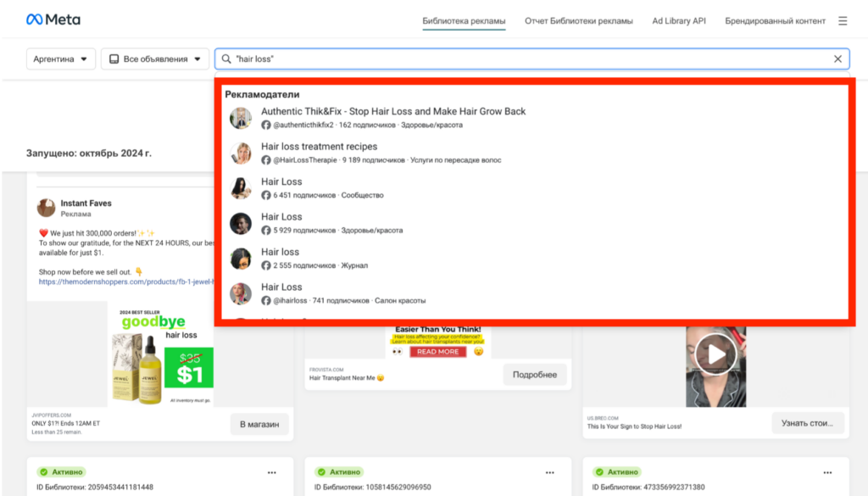
Task: Click Hair loss treatment recipes avatar
Action: [x=241, y=153]
